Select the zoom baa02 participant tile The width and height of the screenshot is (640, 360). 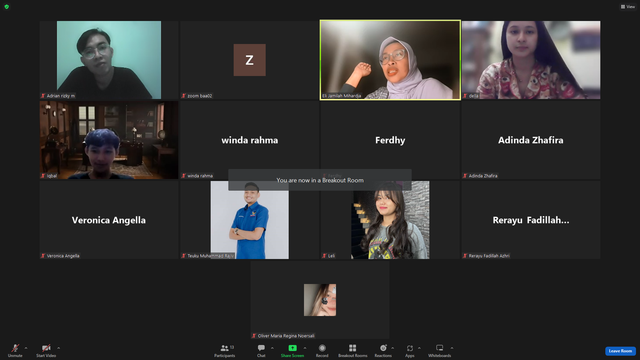pos(249,60)
